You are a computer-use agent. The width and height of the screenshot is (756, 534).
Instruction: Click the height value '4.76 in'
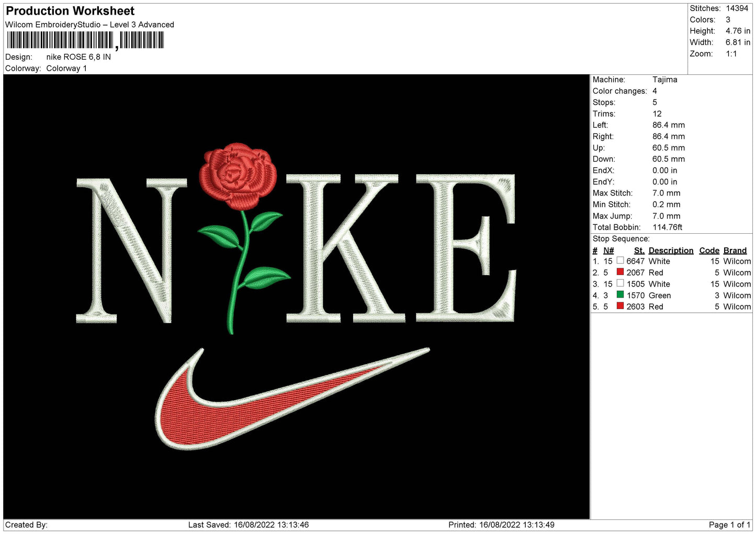coord(738,31)
